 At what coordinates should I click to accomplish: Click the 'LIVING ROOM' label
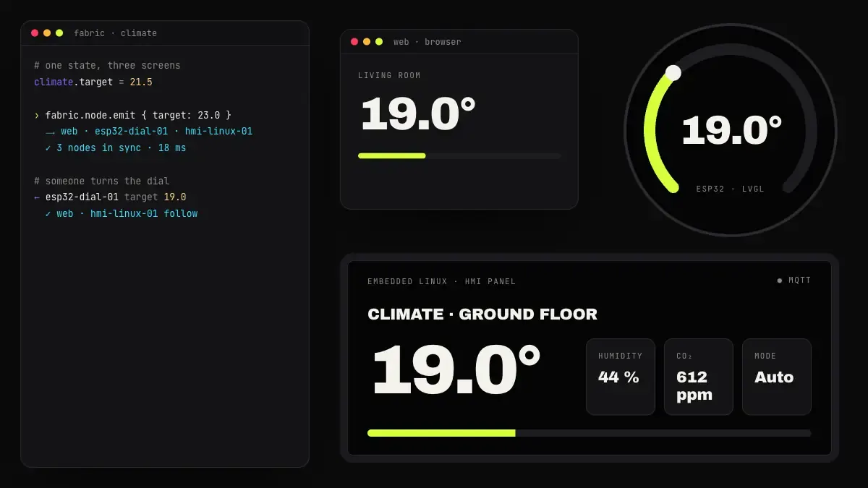[x=389, y=76]
